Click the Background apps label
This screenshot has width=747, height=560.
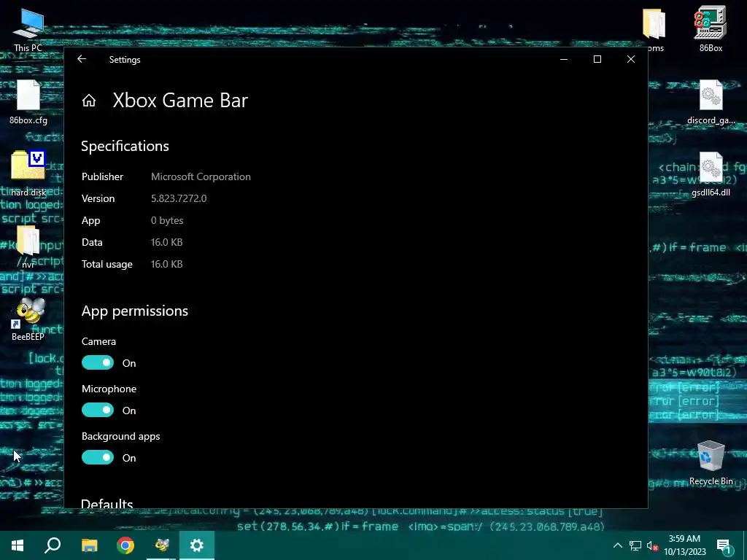(x=120, y=436)
